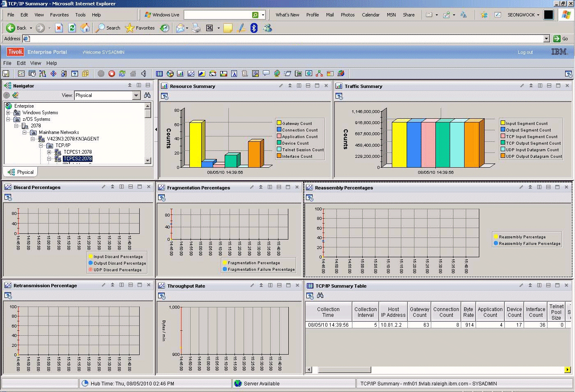Viewport: 575px width, 392px height.
Task: Open the Navigator View dropdown
Action: point(137,95)
